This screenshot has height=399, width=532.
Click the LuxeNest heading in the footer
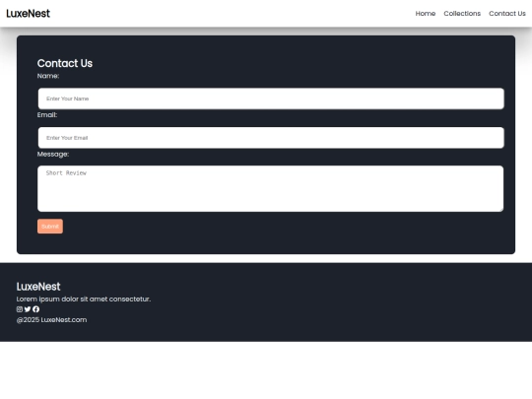point(38,287)
